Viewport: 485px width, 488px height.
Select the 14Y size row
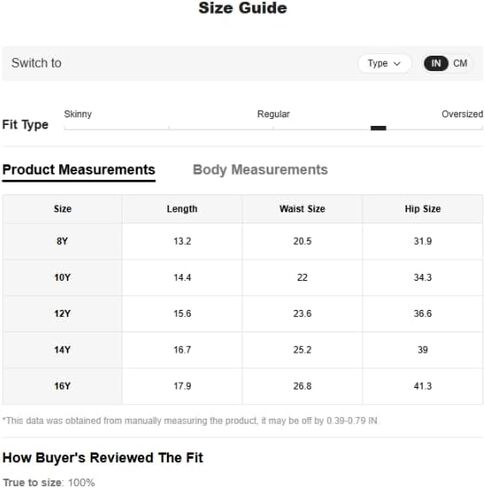point(242,350)
